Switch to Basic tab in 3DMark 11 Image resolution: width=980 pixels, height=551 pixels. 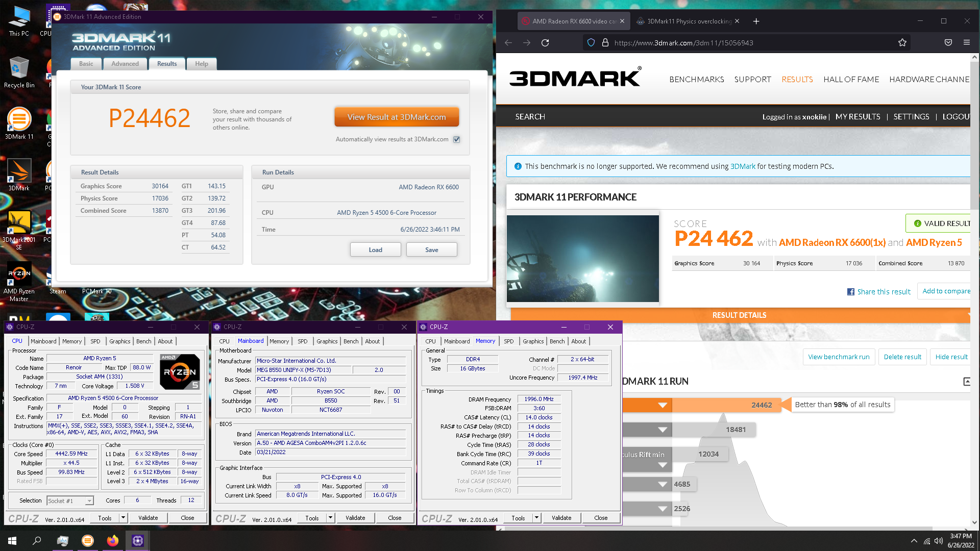86,64
